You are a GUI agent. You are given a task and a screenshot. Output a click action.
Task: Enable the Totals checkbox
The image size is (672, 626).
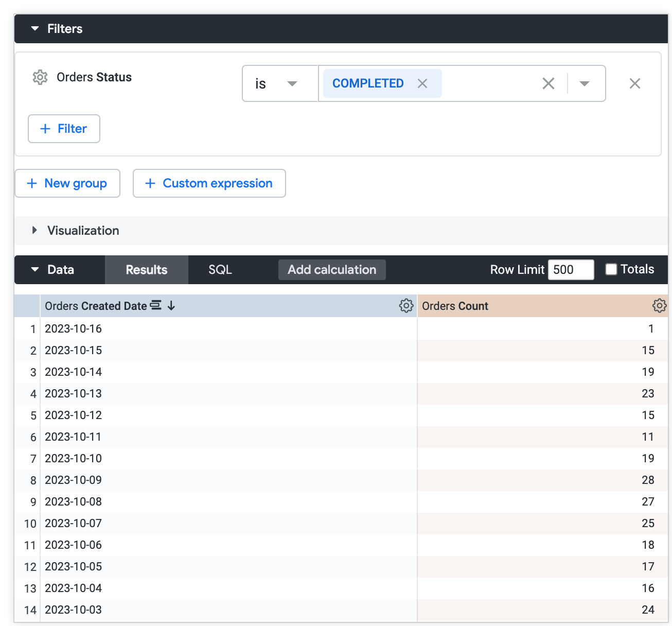611,269
